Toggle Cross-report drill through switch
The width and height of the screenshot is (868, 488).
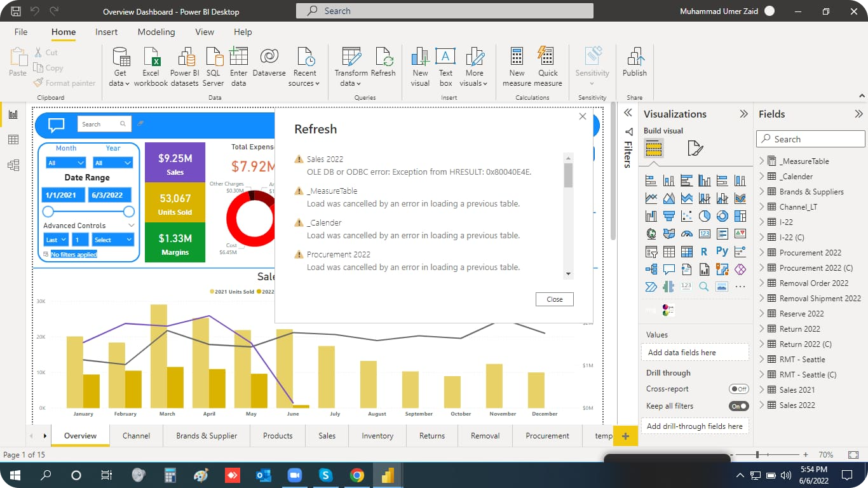click(x=739, y=389)
